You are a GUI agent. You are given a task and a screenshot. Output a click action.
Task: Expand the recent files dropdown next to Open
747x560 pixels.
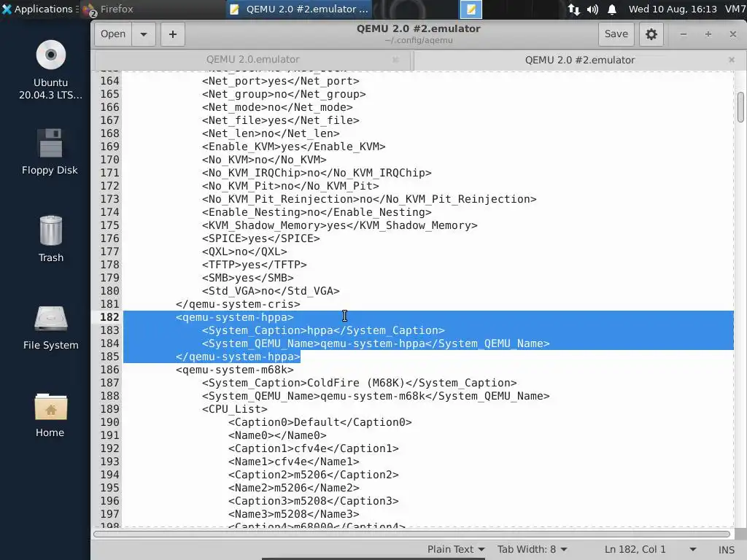[x=144, y=34]
